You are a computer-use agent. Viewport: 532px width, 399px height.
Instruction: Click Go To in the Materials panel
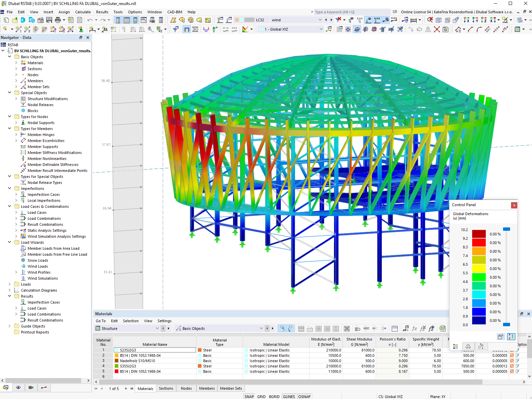click(100, 321)
